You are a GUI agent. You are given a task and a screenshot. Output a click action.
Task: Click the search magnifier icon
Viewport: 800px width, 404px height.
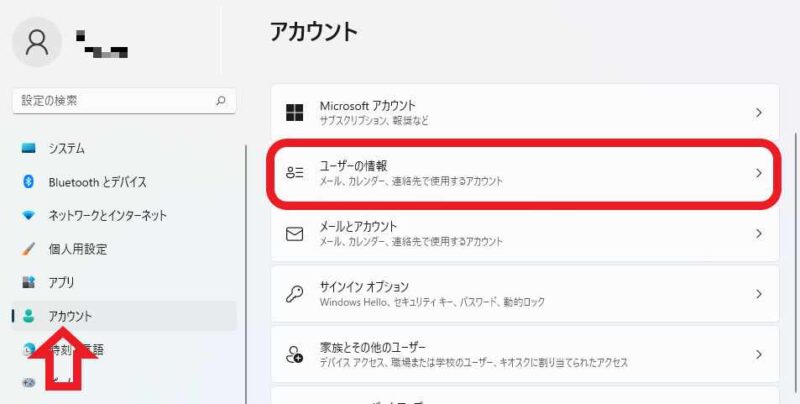[x=220, y=100]
